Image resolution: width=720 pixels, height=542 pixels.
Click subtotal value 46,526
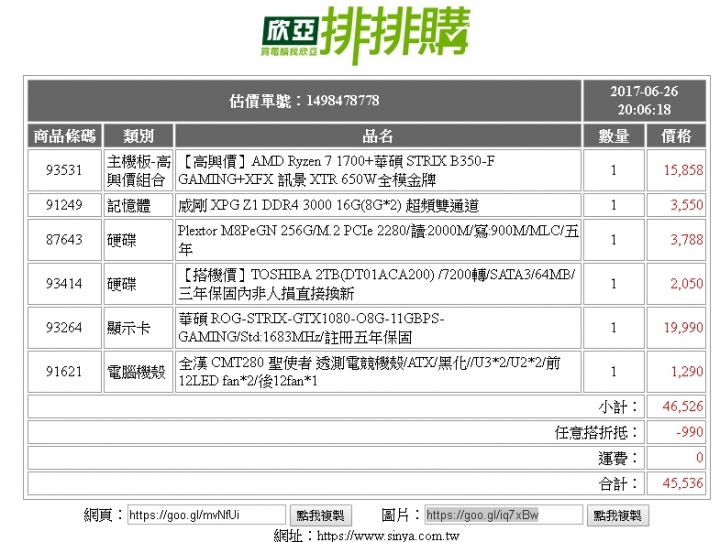click(x=683, y=406)
